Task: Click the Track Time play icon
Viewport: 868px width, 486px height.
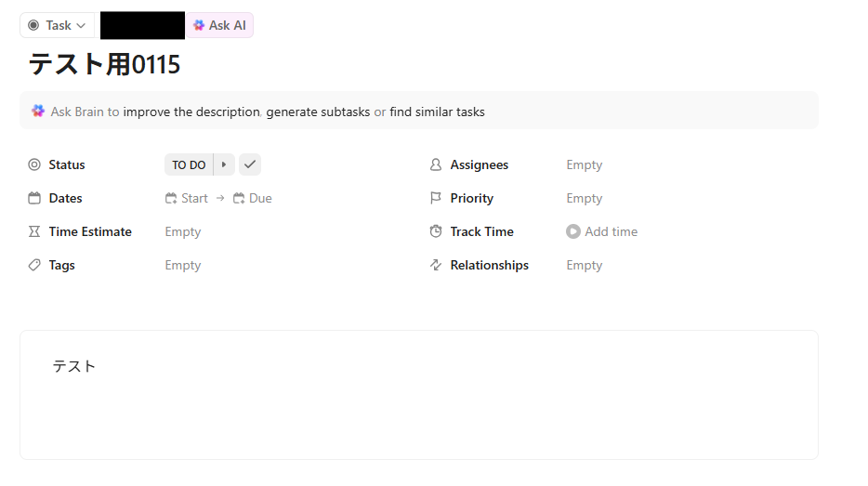Action: coord(573,231)
